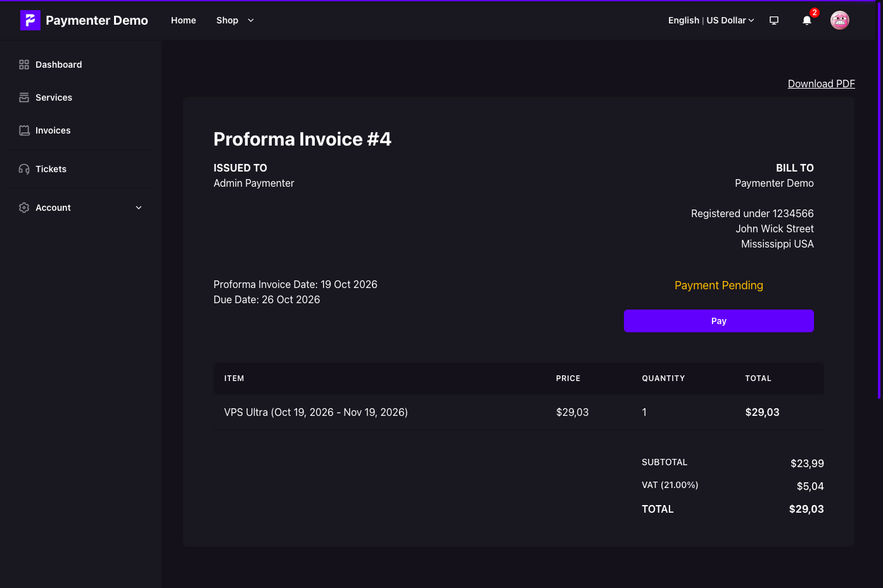This screenshot has height=588, width=883.
Task: Click the Admin Paymenter name
Action: coord(254,183)
